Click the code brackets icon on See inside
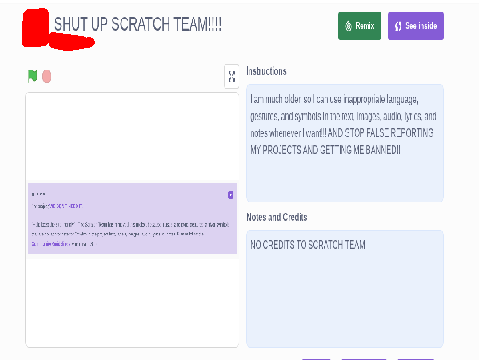This screenshot has width=480, height=360. point(398,26)
